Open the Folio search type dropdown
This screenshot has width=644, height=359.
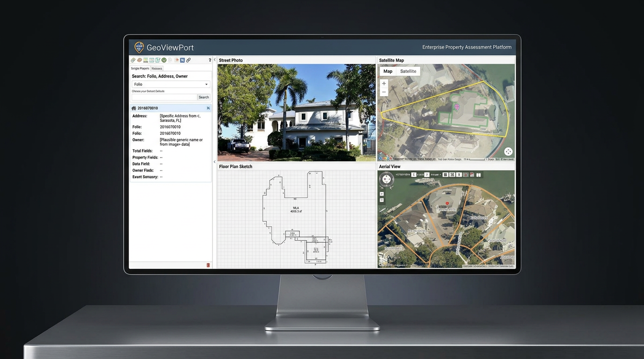206,84
